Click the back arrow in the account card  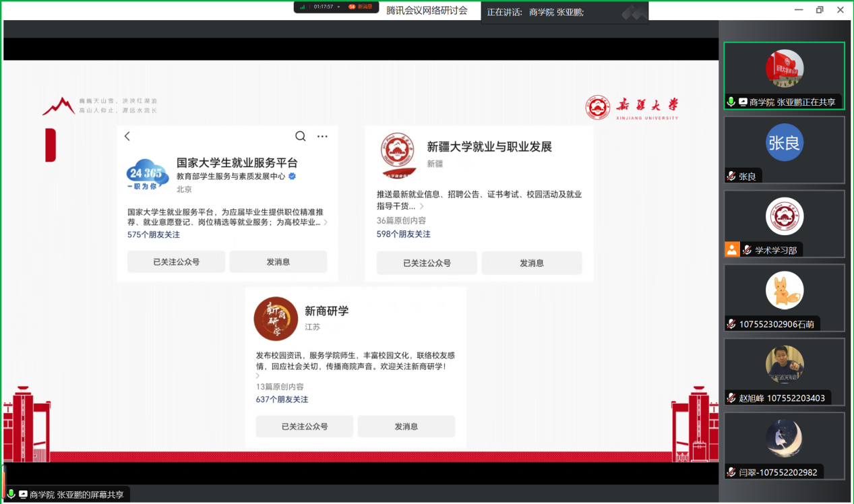tap(127, 136)
